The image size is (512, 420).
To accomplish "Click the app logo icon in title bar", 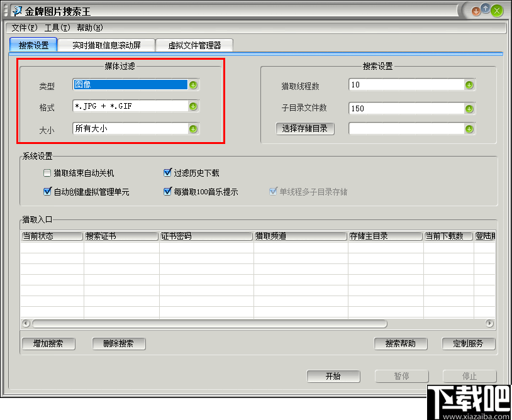I will 18,11.
